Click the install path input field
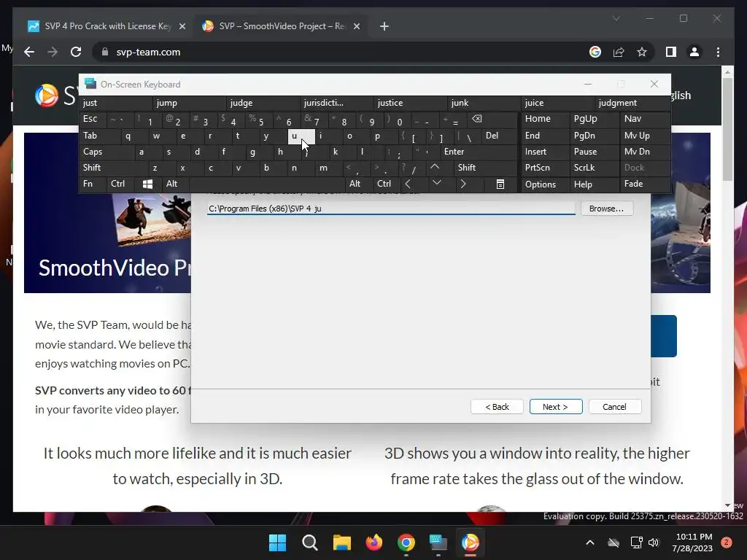The height and width of the screenshot is (560, 747). pos(391,209)
